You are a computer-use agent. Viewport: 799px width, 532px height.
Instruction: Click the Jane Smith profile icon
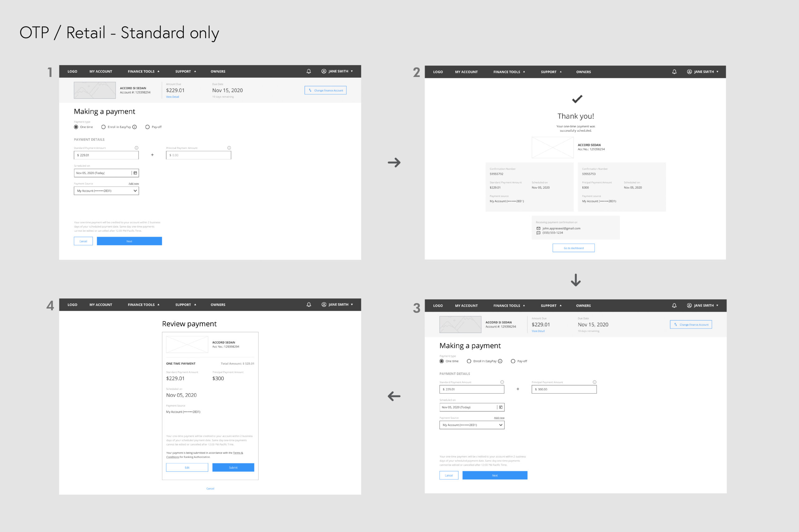pos(322,72)
